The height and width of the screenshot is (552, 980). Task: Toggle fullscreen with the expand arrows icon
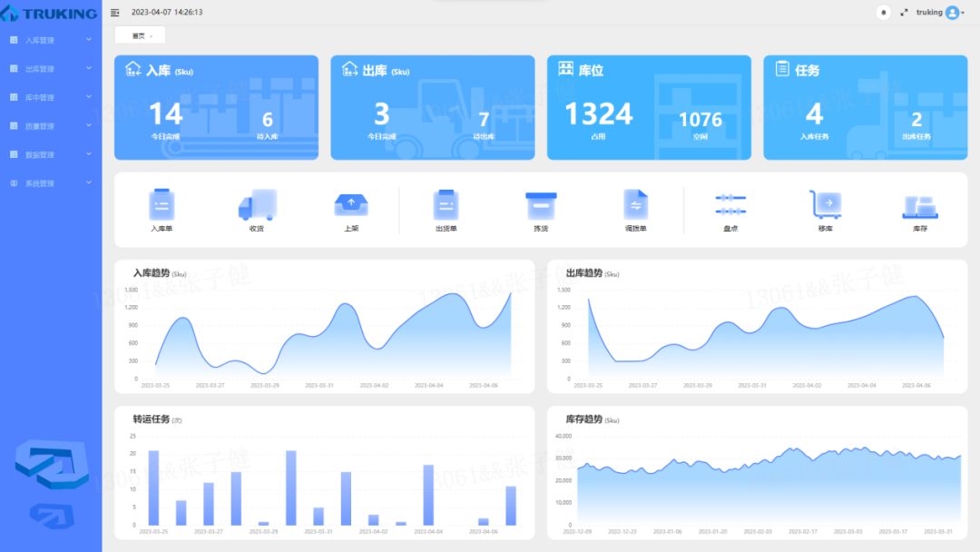tap(904, 13)
